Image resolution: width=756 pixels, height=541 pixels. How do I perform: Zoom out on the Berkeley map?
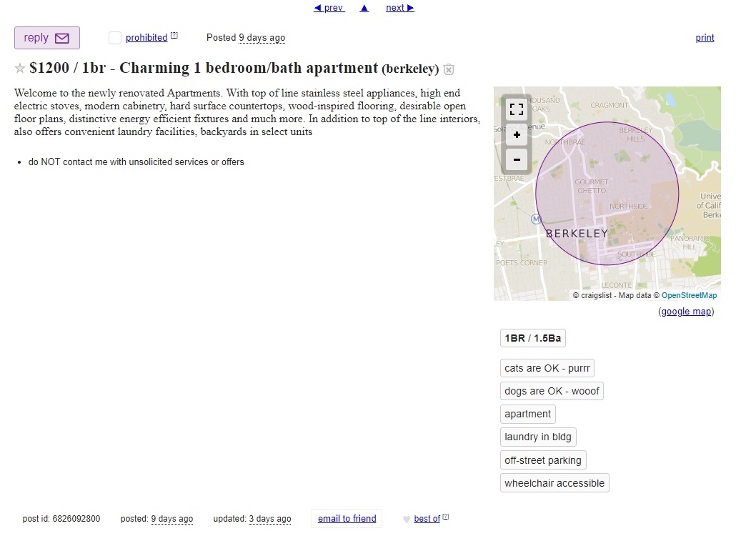(516, 159)
